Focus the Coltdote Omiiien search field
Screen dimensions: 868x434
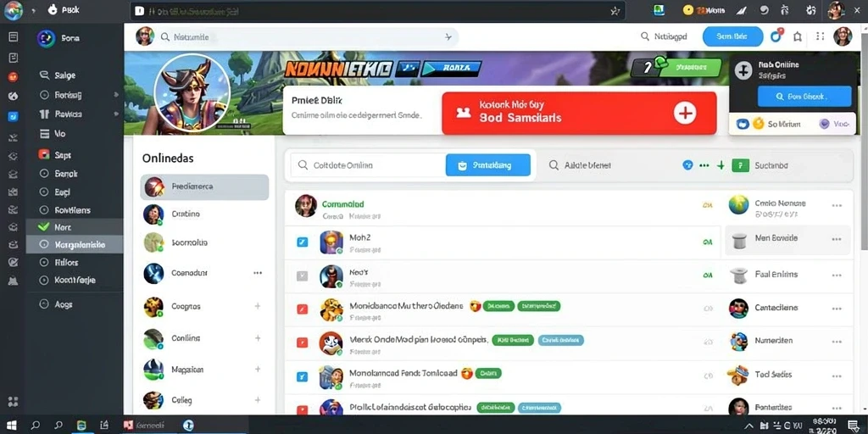pos(368,165)
